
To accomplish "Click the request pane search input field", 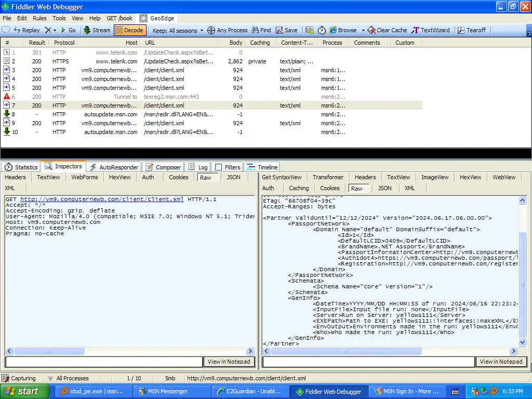I will [104, 362].
